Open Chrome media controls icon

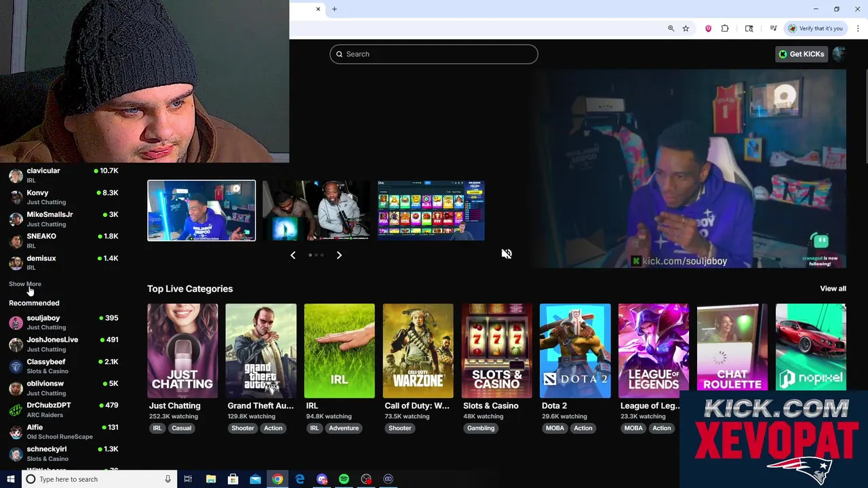773,28
